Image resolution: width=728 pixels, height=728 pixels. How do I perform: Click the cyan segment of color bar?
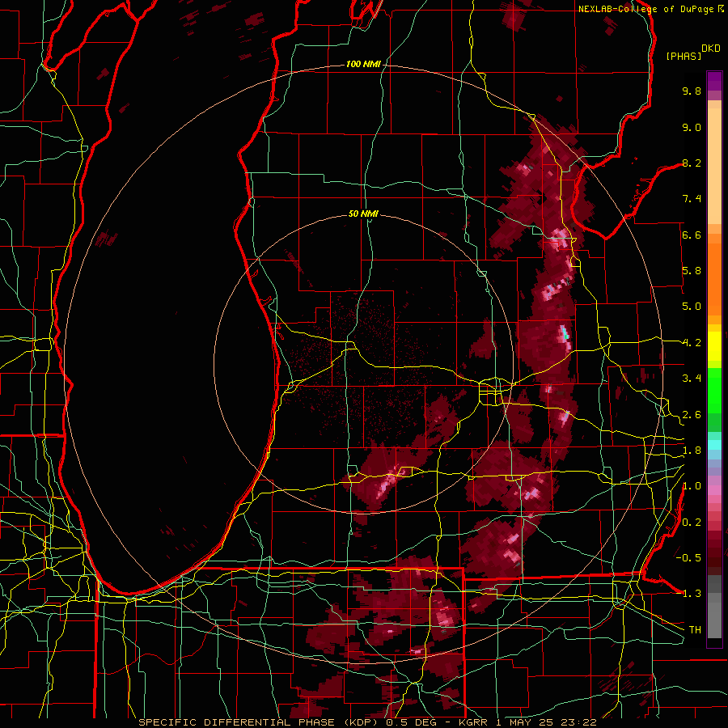click(714, 445)
